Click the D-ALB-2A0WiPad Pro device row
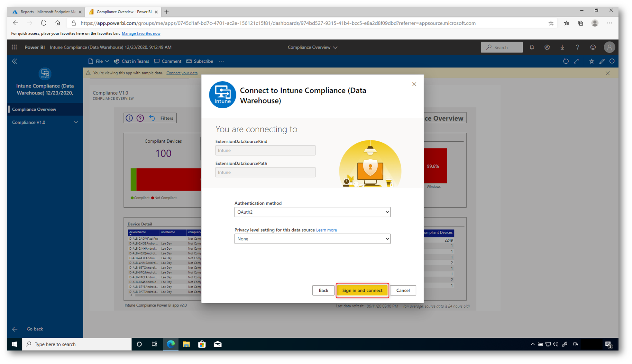Viewport: 632px width, 364px height. [x=165, y=239]
